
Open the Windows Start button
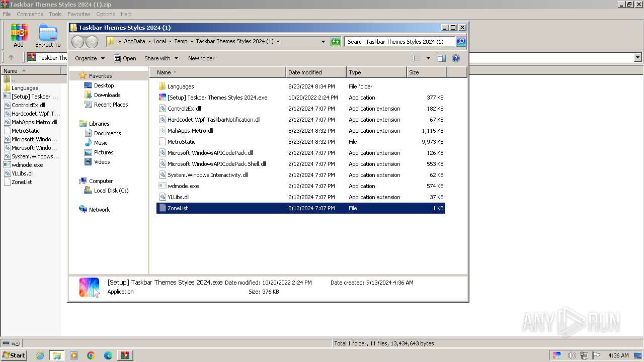14,355
